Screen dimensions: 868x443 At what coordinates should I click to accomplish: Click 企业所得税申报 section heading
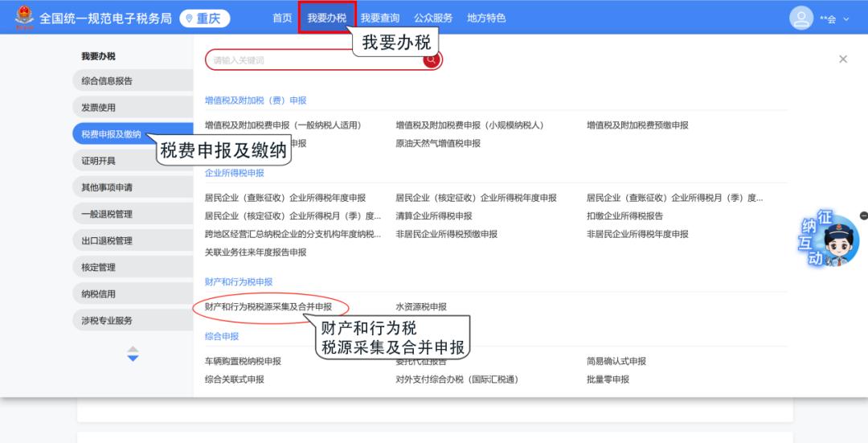235,173
